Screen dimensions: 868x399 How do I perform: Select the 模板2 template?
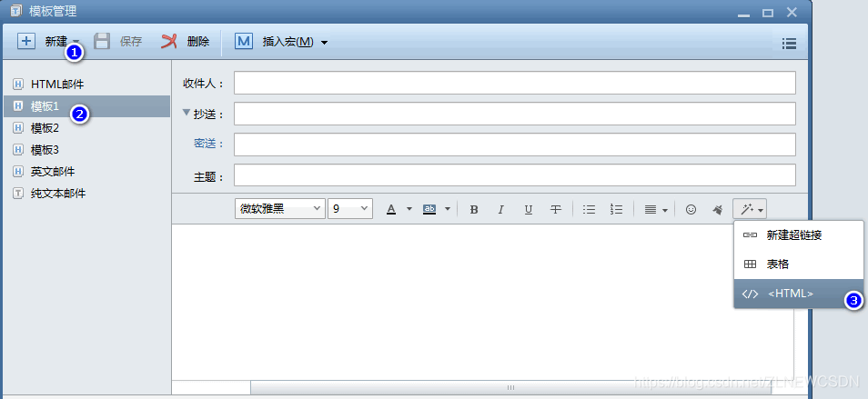point(87,128)
